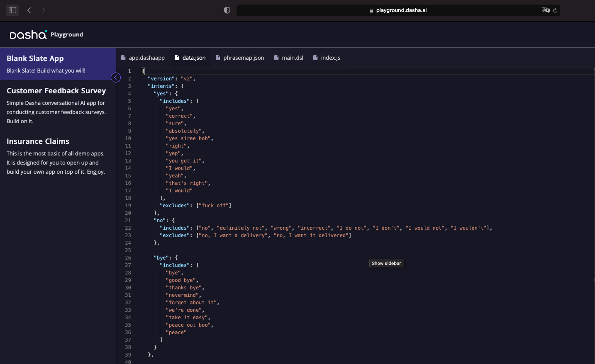The height and width of the screenshot is (364, 595).
Task: Open the phrasemap.json tab
Action: tap(240, 58)
